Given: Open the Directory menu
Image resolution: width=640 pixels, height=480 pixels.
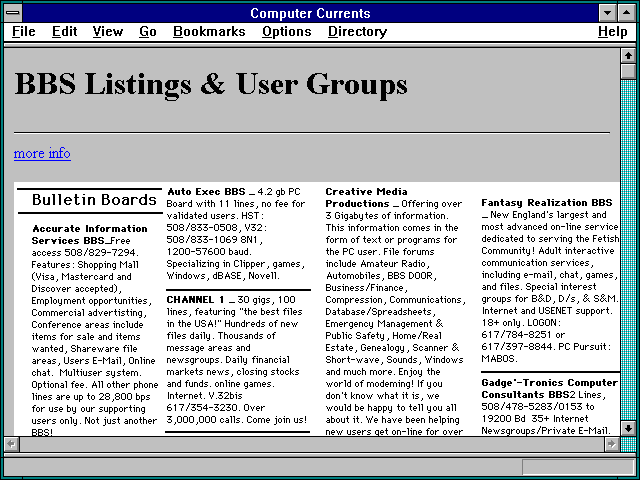Looking at the screenshot, I should pos(358,31).
